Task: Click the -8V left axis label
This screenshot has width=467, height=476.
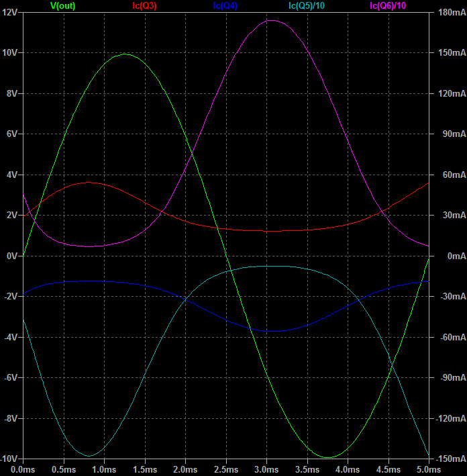Action: click(x=11, y=419)
